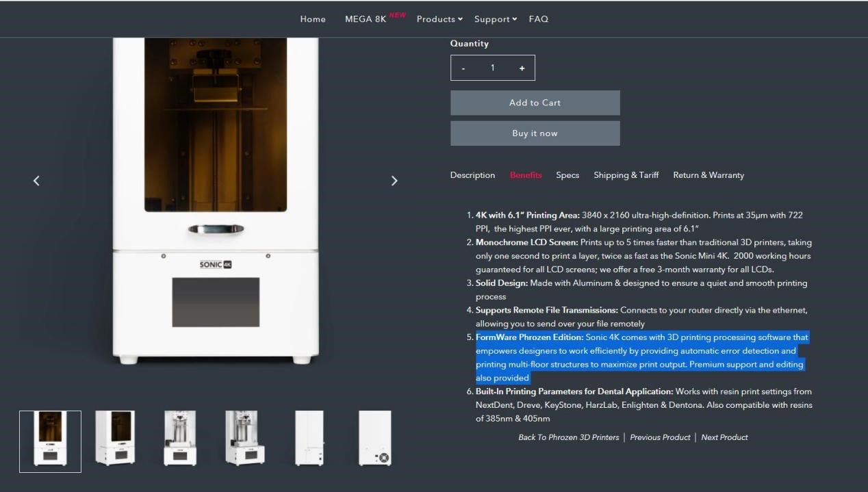Click the quantity number field
868x492 pixels.
(492, 68)
